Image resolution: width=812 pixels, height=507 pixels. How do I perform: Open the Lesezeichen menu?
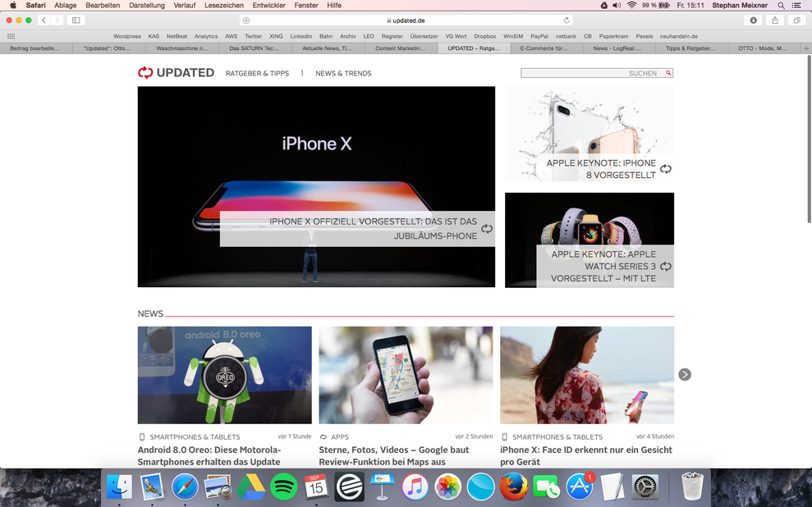point(223,5)
